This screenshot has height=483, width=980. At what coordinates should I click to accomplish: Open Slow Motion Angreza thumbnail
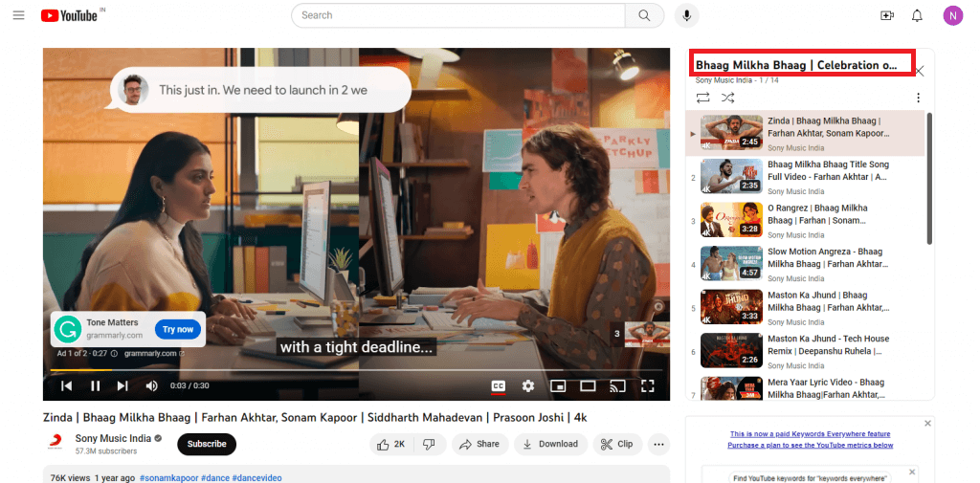click(x=731, y=263)
